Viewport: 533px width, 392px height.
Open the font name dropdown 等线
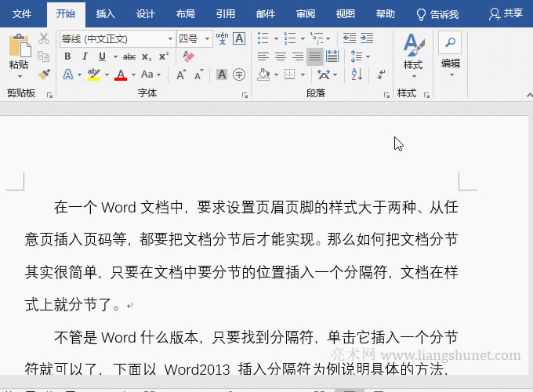coord(170,38)
